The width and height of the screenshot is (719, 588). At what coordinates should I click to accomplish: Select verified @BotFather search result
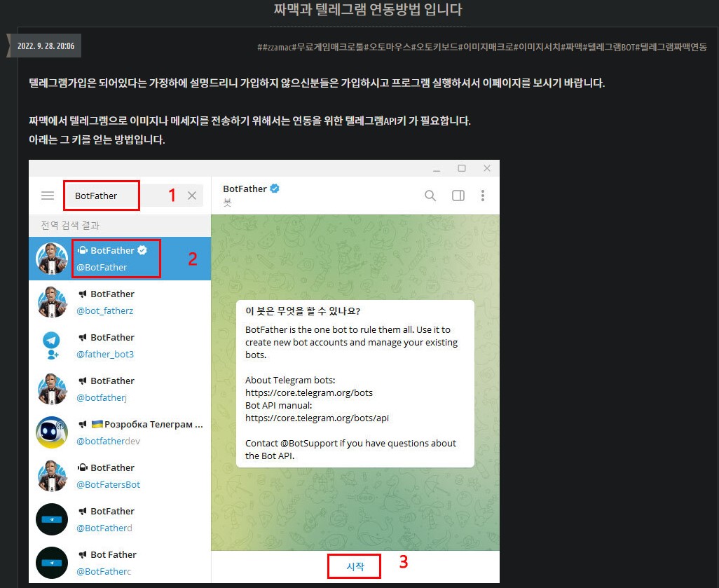pos(120,259)
